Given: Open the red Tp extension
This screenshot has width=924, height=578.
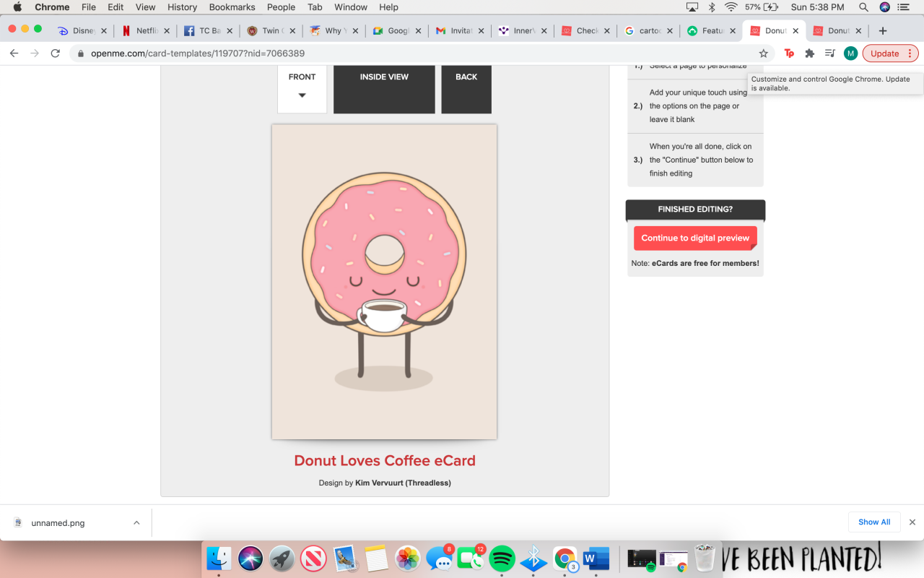Looking at the screenshot, I should click(x=789, y=53).
